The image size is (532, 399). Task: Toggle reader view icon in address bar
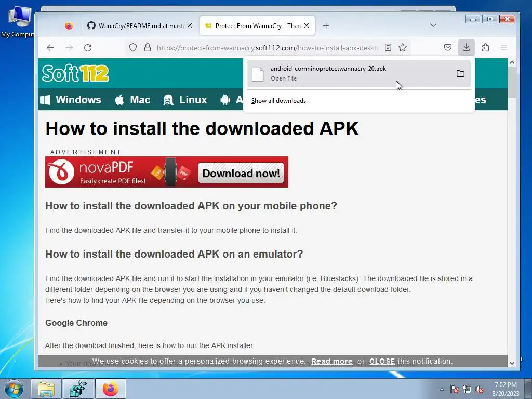[388, 47]
